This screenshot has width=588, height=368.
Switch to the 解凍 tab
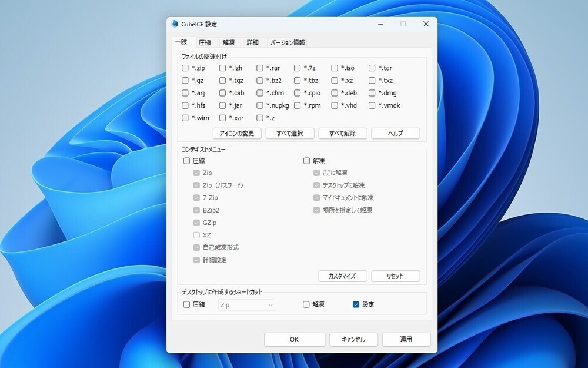tap(229, 42)
